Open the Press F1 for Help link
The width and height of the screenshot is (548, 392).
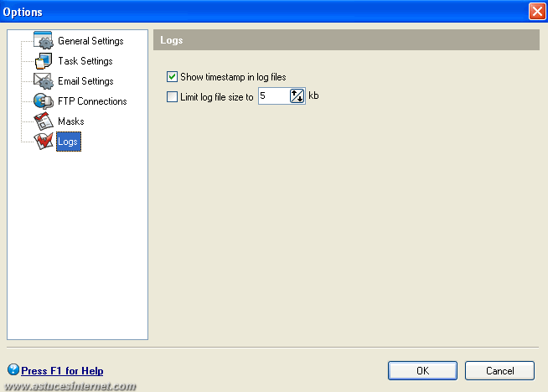coord(62,371)
